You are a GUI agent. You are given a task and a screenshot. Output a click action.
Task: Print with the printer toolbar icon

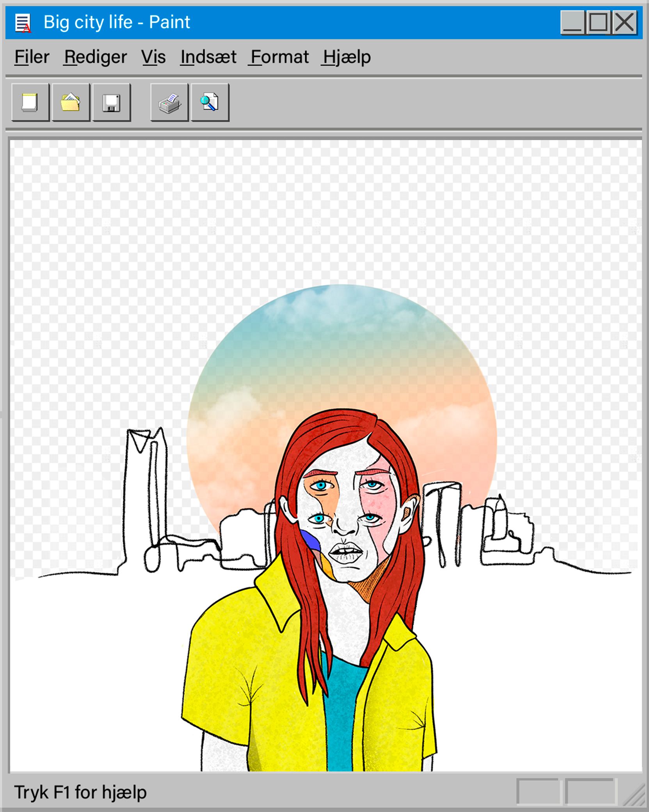click(169, 103)
